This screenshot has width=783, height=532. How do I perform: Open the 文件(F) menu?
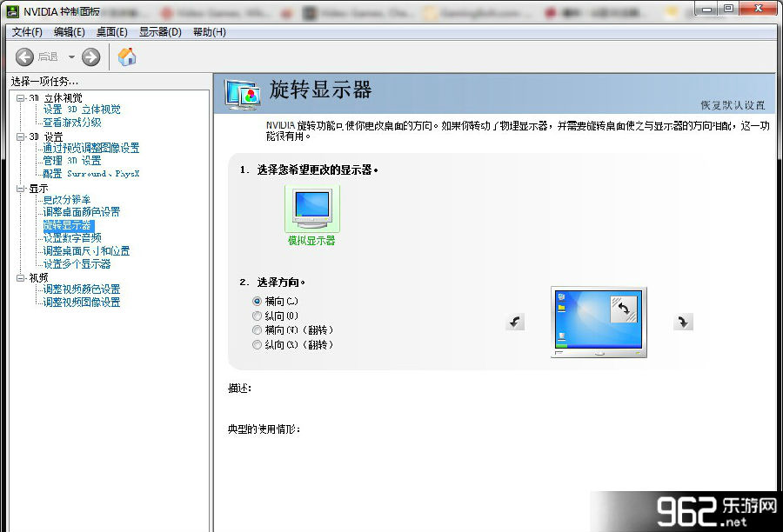coord(27,32)
